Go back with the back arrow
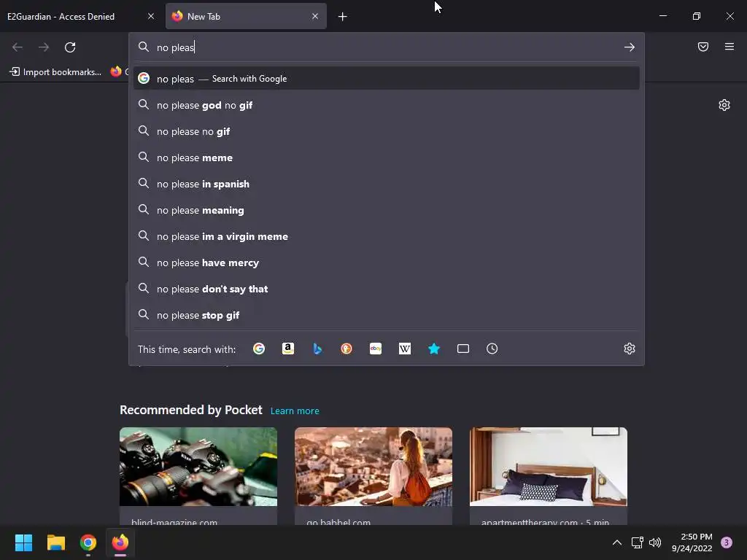 pos(18,47)
